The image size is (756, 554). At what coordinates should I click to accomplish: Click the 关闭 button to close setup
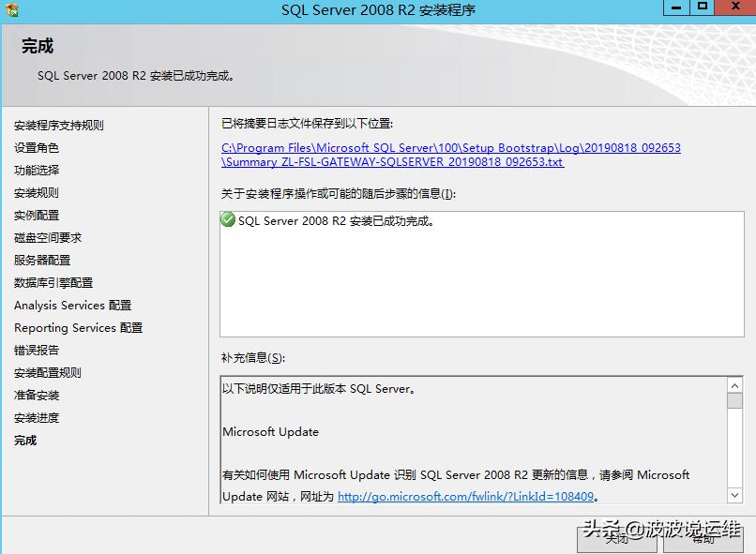616,542
